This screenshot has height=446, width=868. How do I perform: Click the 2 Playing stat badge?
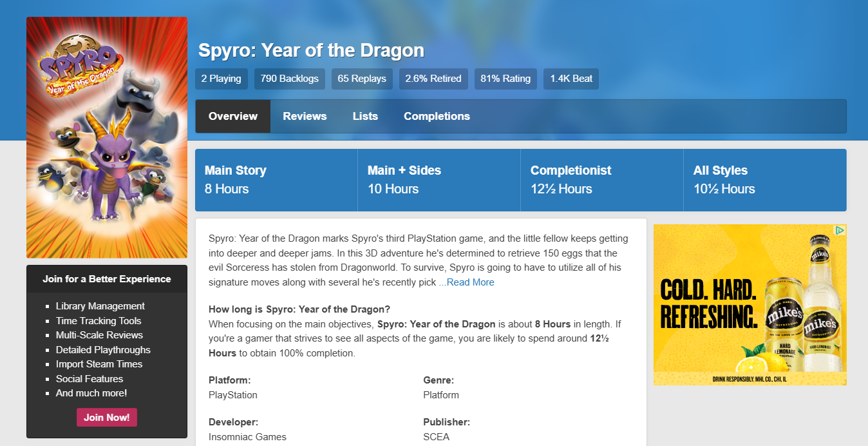point(221,79)
